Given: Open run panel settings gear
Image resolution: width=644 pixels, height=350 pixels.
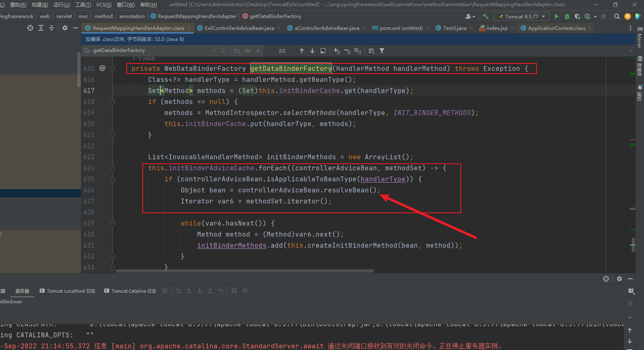Looking at the screenshot, I should [619, 279].
